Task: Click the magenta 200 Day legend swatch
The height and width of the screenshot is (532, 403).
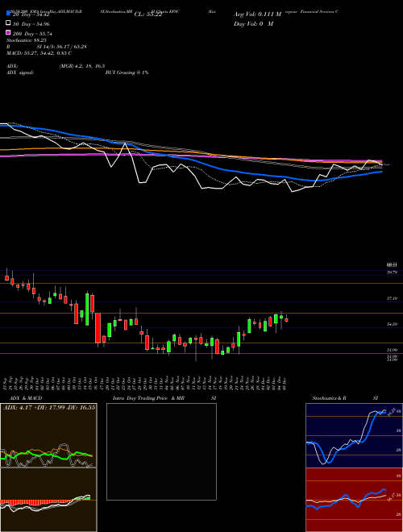Action: 8,33
